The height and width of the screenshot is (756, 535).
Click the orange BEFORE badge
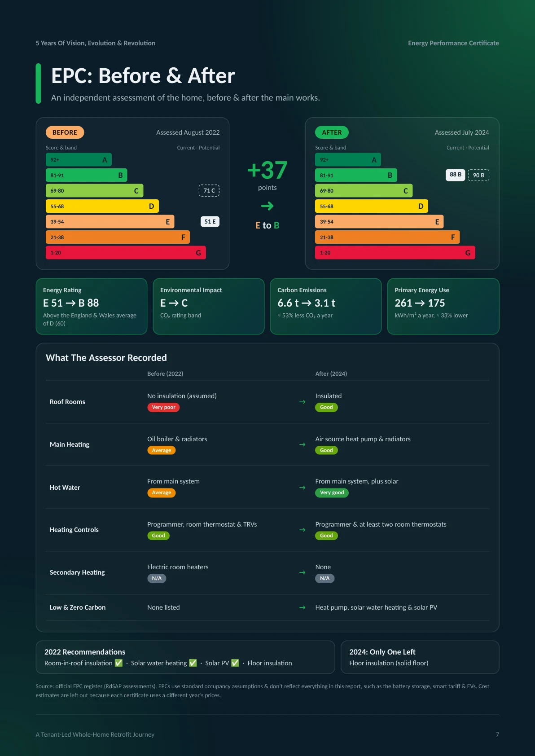tap(65, 132)
